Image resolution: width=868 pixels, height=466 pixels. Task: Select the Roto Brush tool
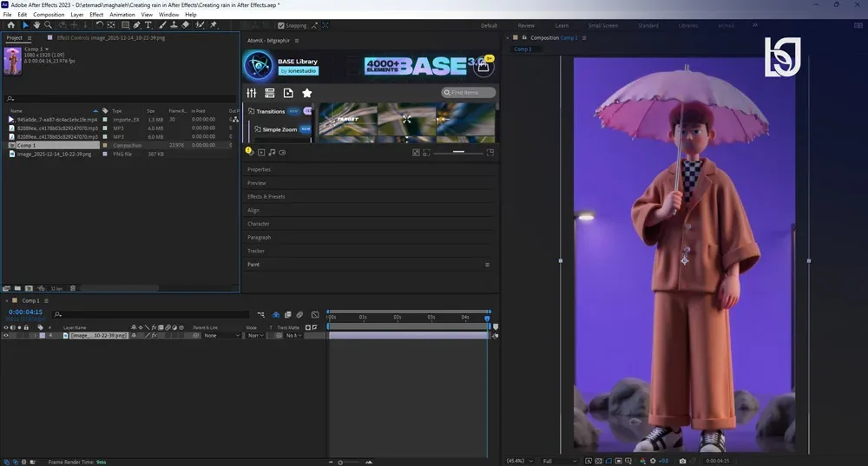(200, 25)
